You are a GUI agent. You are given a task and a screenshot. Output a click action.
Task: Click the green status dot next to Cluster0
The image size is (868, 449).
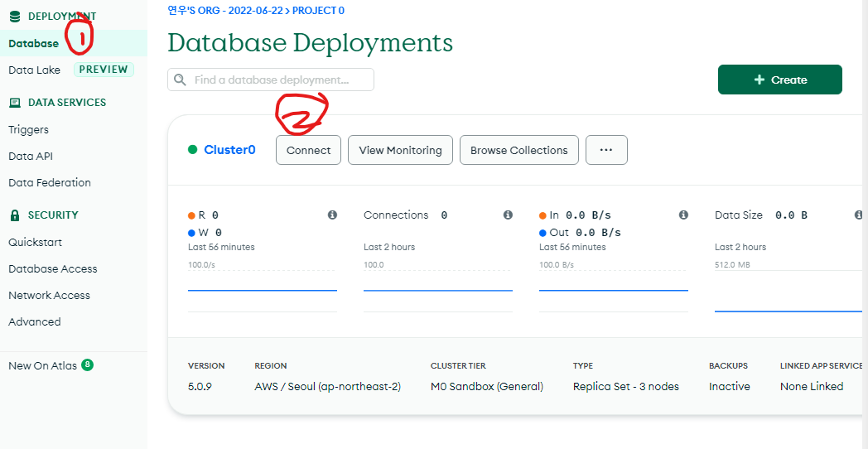pos(193,149)
